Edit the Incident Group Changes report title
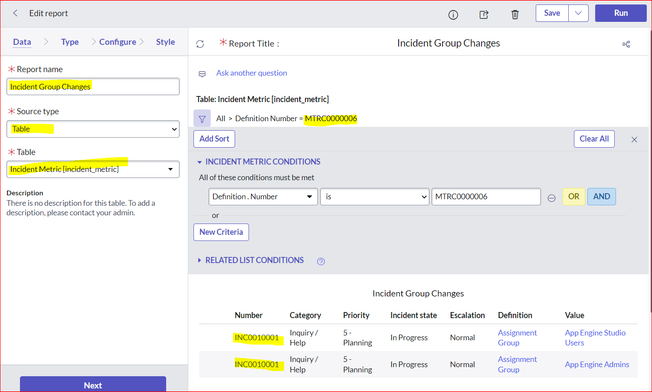The height and width of the screenshot is (392, 652). 448,43
